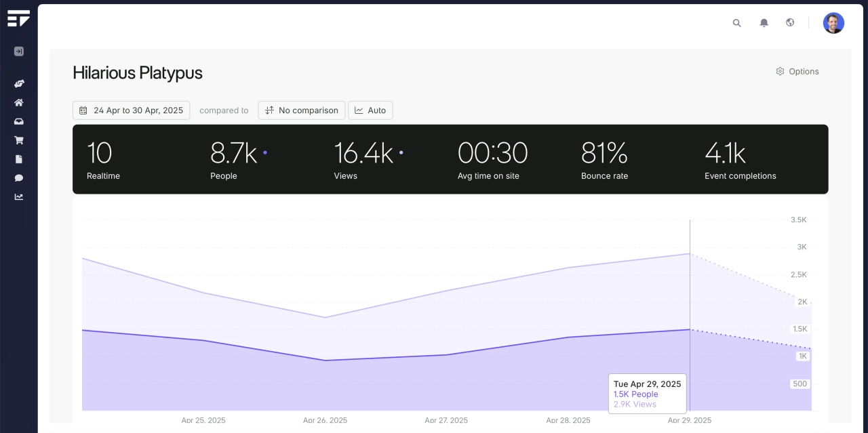This screenshot has width=868, height=433.
Task: Go to the home page icon
Action: pos(19,103)
